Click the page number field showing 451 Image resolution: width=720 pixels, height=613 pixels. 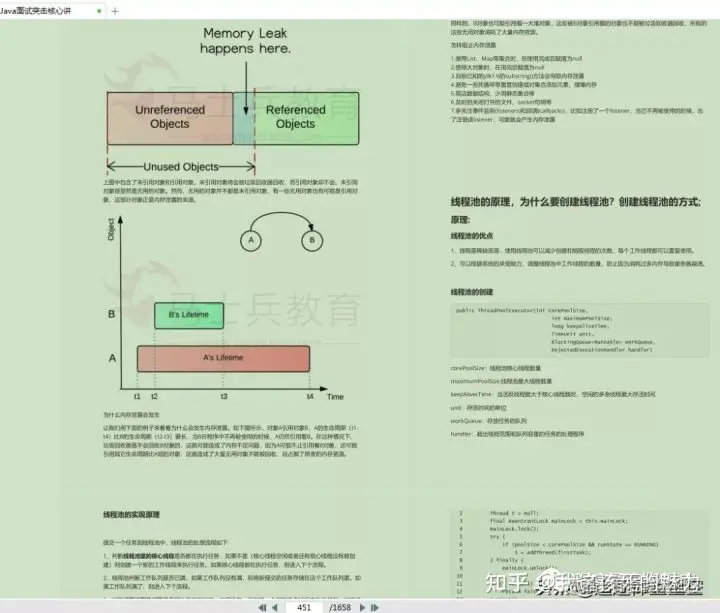tap(304, 607)
